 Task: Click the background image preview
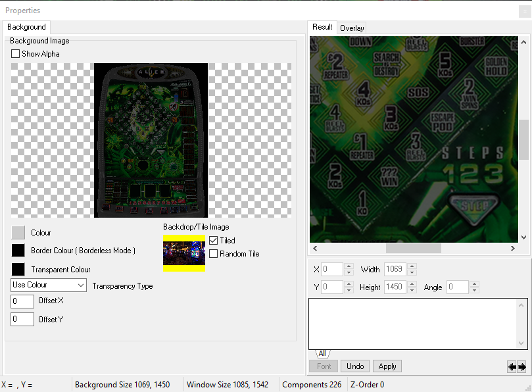tap(151, 140)
